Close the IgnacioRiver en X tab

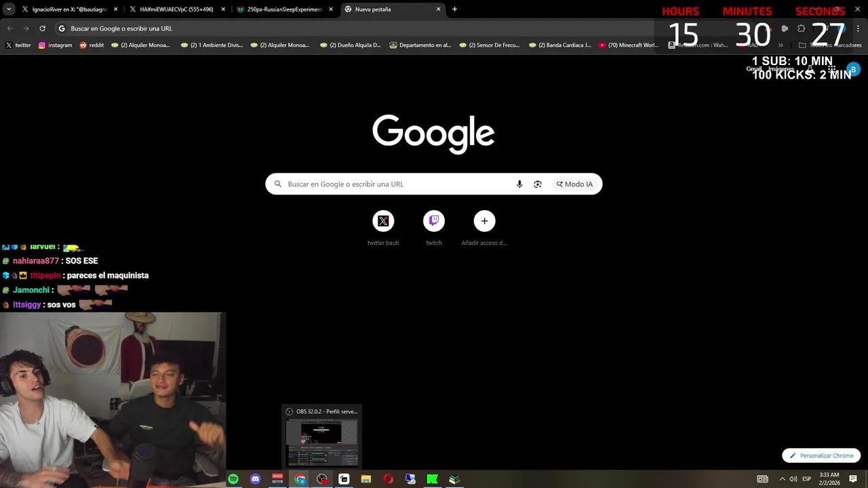(115, 9)
